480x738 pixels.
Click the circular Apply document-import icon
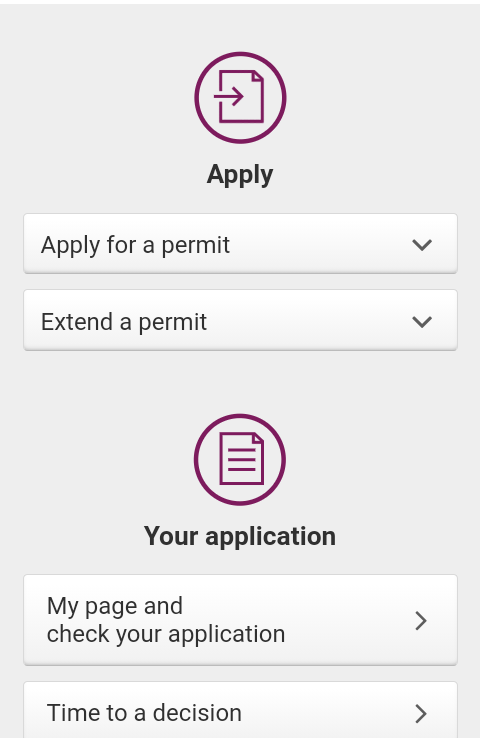click(x=240, y=97)
